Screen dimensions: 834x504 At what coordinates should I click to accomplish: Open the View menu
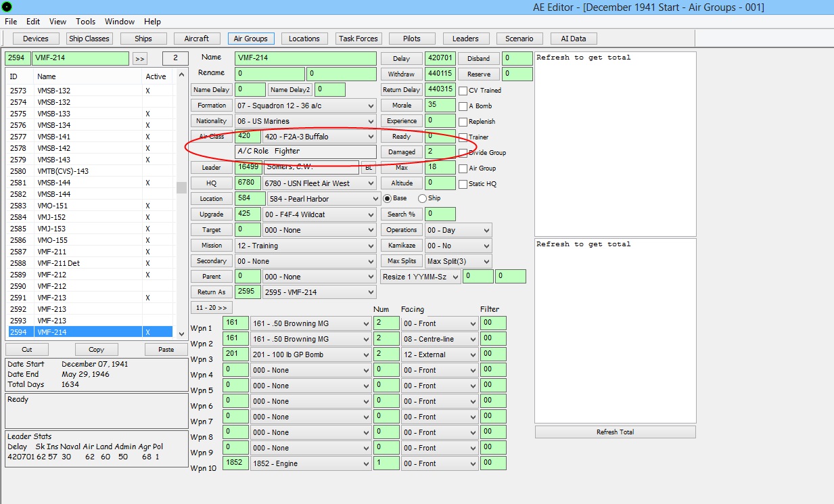(x=58, y=22)
